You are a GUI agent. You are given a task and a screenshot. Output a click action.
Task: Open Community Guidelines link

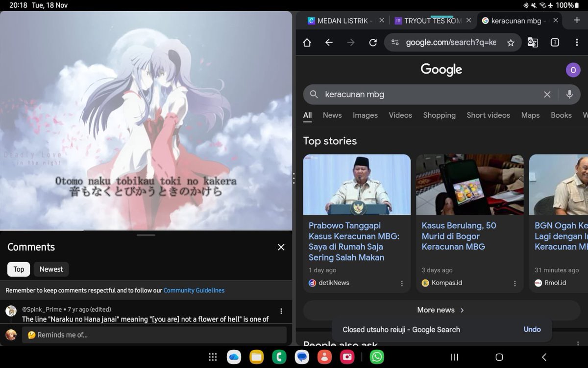click(x=194, y=290)
